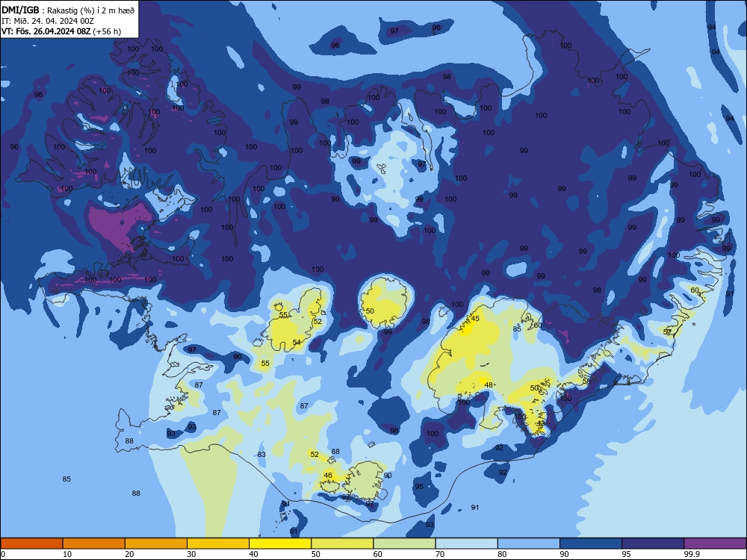This screenshot has width=747, height=560.
Task: Click the 'VT: Fös. 26.04.2024 08Z (+56 h)' line
Action: coord(61,31)
